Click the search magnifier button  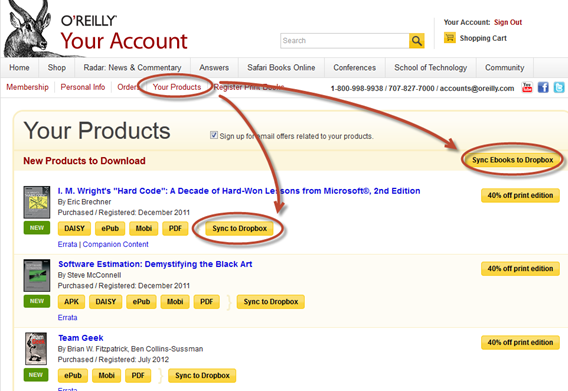pos(417,41)
